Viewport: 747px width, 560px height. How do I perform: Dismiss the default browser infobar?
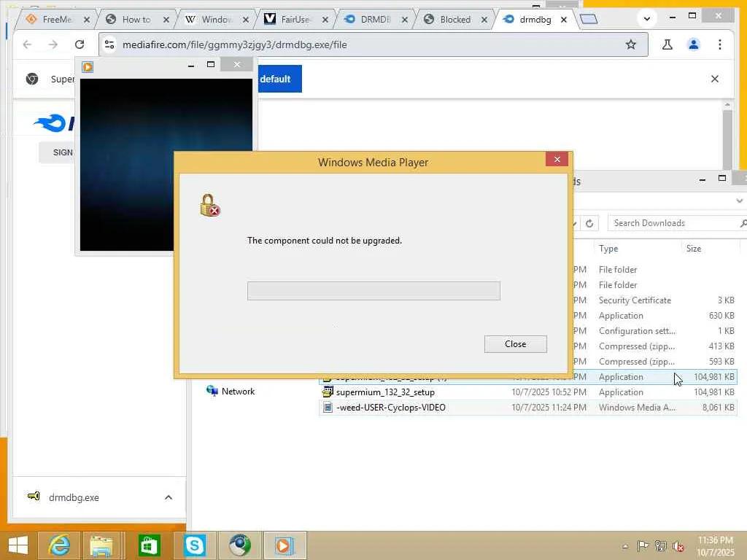[715, 79]
